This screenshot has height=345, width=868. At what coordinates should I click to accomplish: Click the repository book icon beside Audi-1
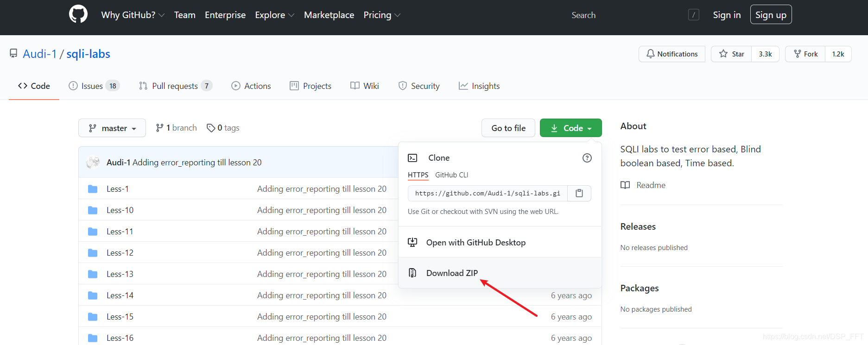tap(13, 54)
